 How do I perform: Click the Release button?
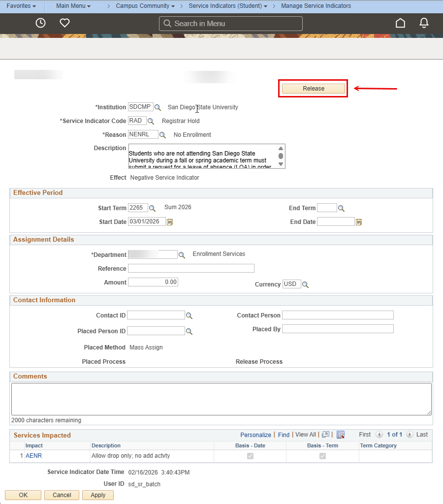point(314,89)
